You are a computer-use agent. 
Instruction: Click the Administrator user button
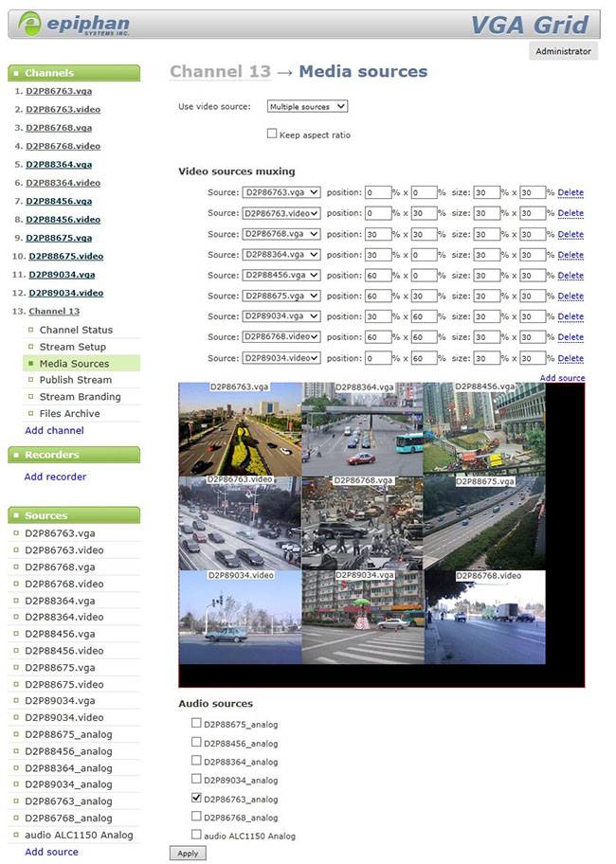coord(563,51)
